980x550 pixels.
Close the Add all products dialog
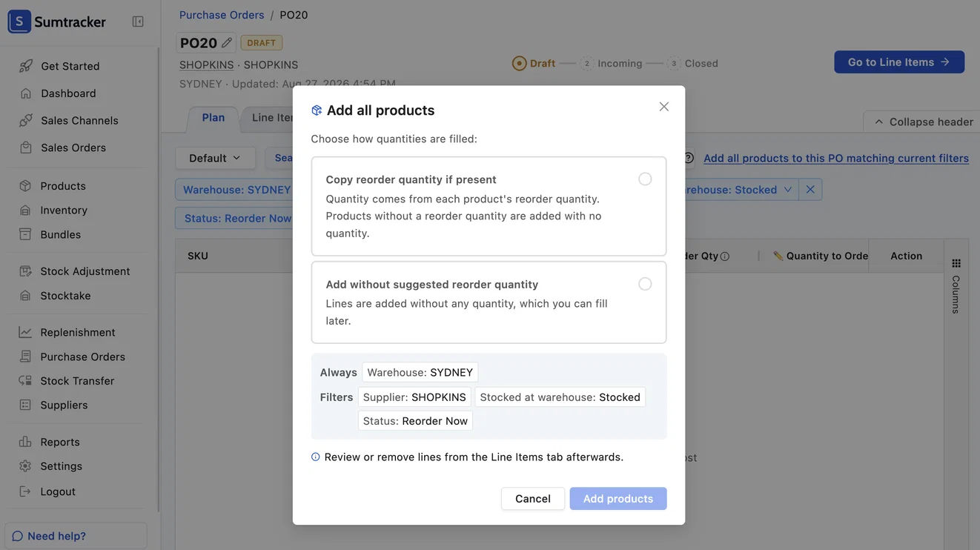pyautogui.click(x=664, y=107)
